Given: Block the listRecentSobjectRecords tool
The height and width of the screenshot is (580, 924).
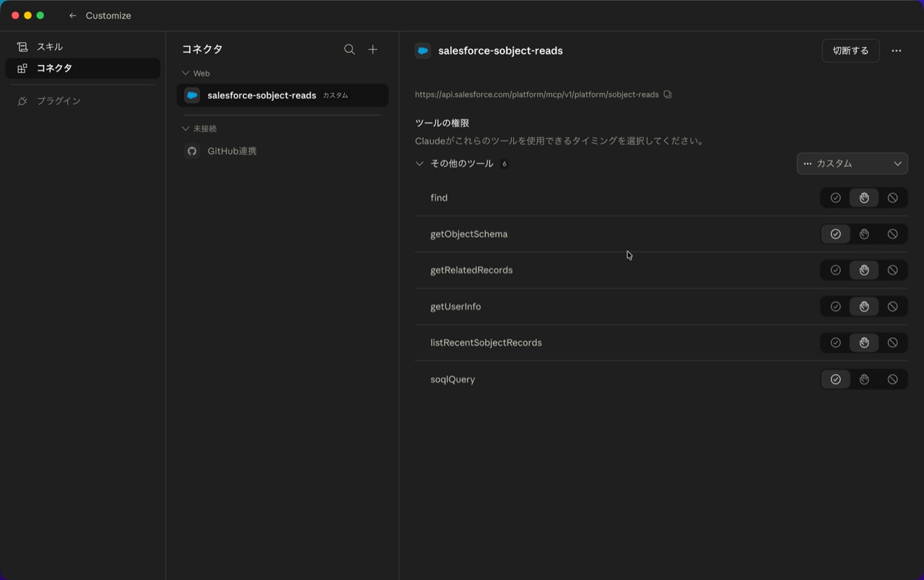Looking at the screenshot, I should [x=892, y=342].
